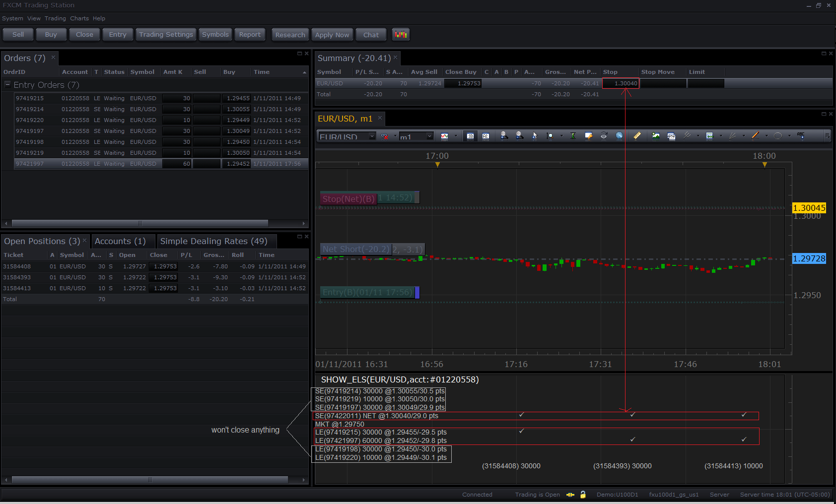Click the unlink chart icon
836x504 pixels.
coord(384,136)
